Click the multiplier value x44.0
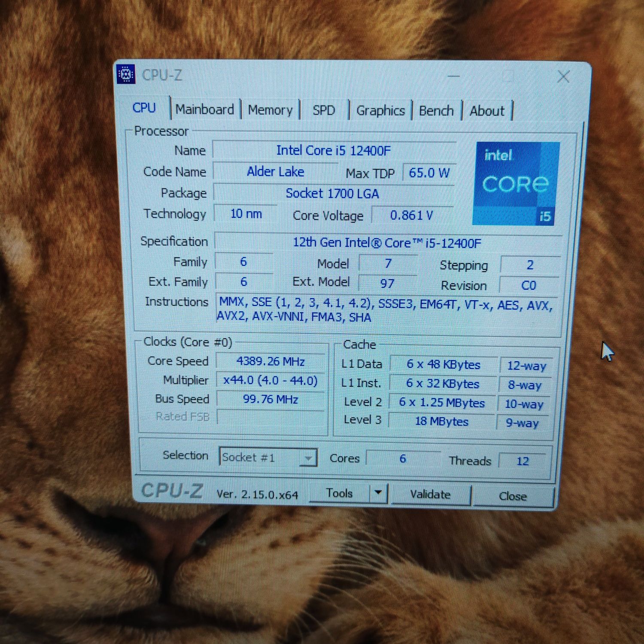The height and width of the screenshot is (644, 644). pos(270,381)
